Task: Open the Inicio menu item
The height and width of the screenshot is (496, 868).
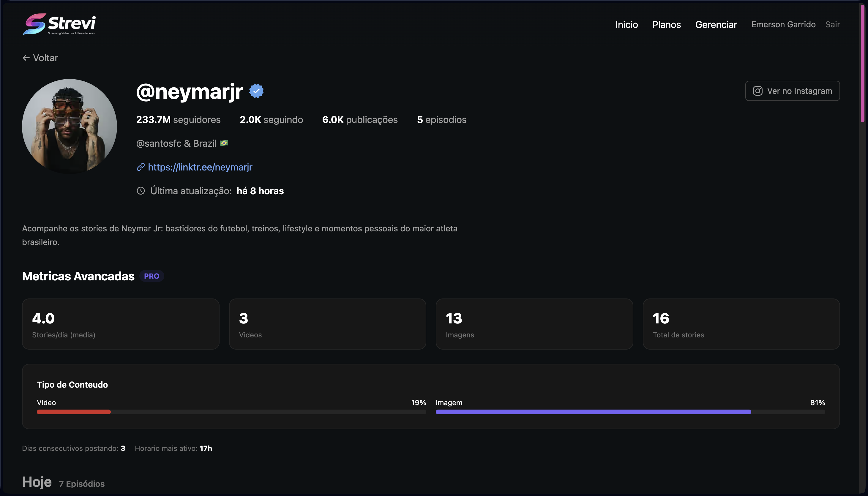Action: point(626,25)
